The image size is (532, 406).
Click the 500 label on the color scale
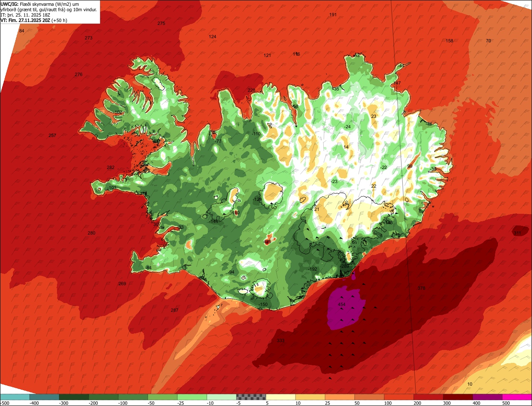506,403
